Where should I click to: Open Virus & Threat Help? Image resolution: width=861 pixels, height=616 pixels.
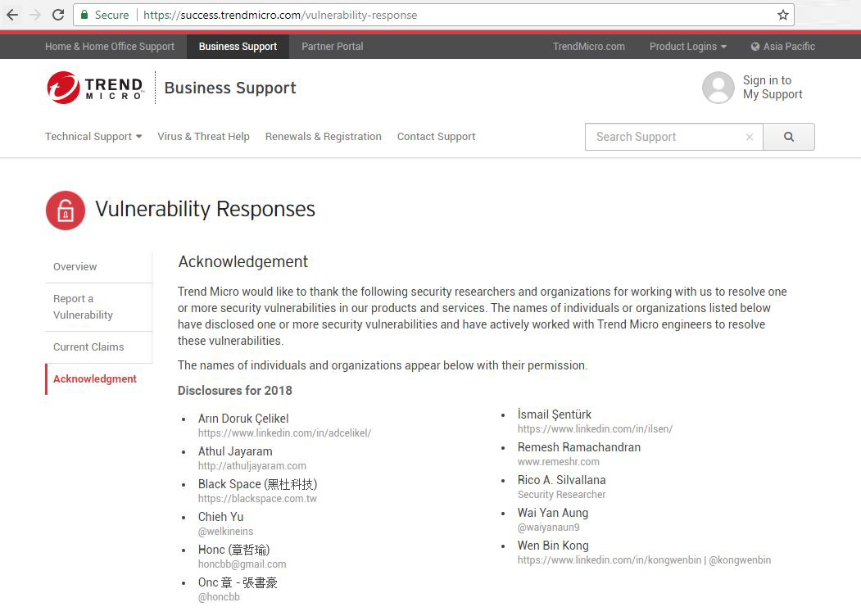pyautogui.click(x=203, y=137)
